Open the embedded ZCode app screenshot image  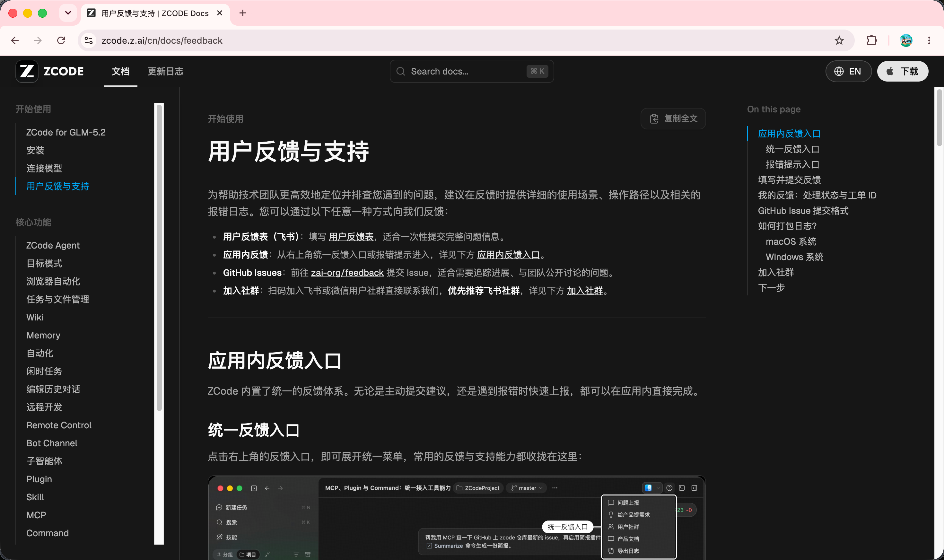(x=457, y=518)
